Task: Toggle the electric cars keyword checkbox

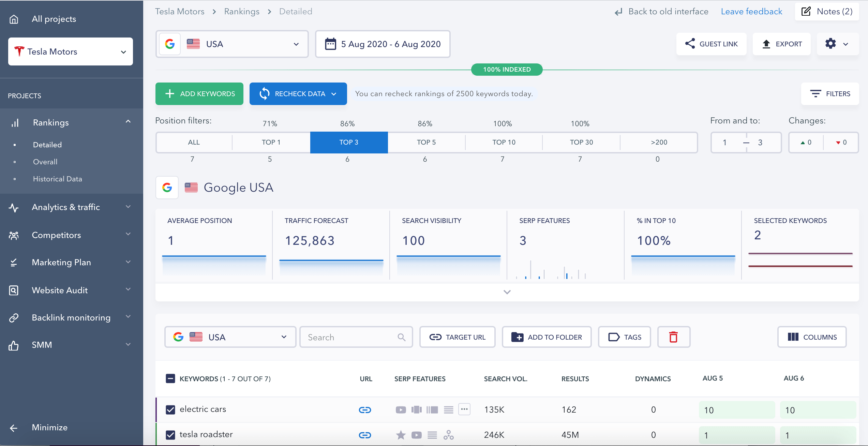Action: (x=170, y=409)
